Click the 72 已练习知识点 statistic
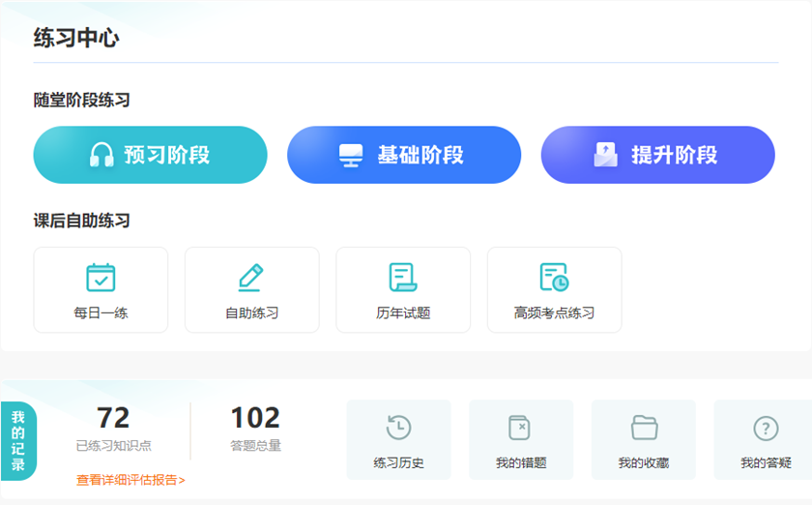812x505 pixels. click(x=113, y=428)
